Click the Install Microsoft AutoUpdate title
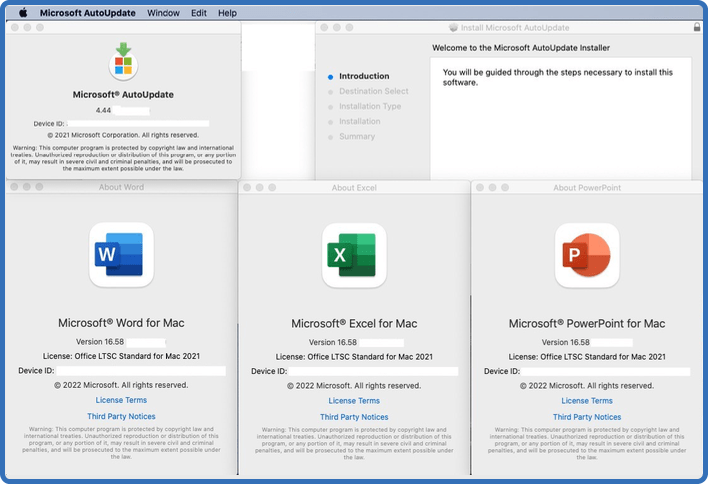708x484 pixels. 515,28
